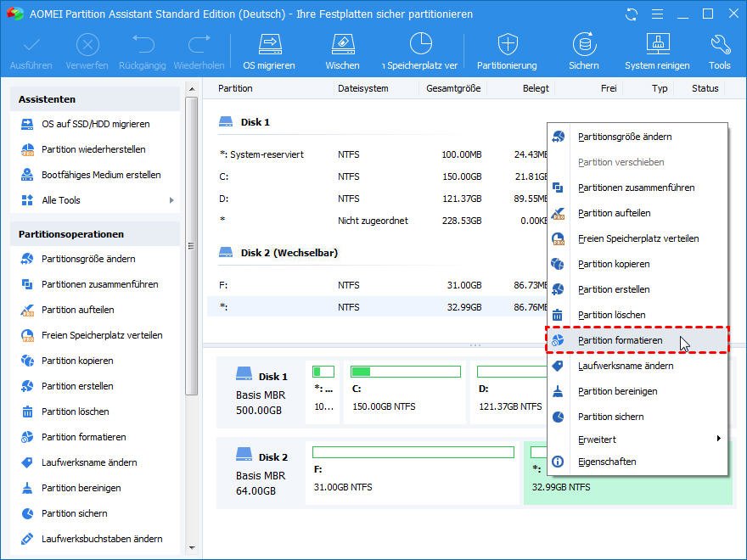Click sidebar link Partitionsgröße ändern
The height and width of the screenshot is (560, 747).
tap(88, 259)
